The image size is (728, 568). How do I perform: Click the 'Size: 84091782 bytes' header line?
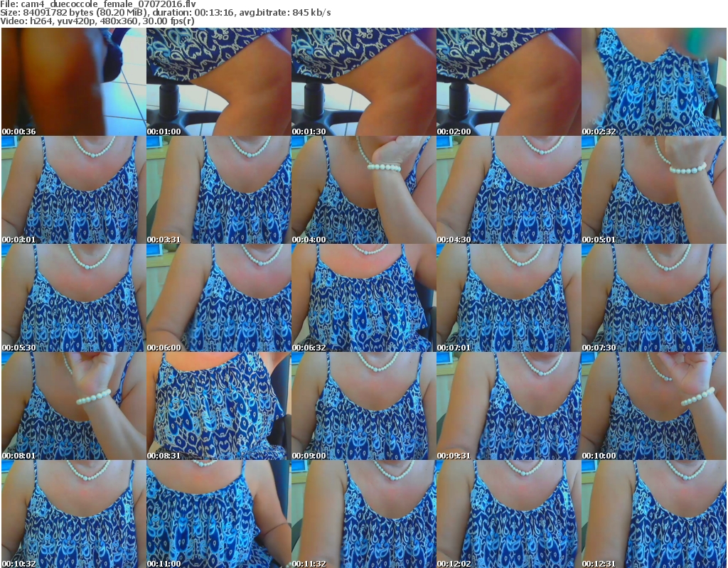pyautogui.click(x=165, y=13)
